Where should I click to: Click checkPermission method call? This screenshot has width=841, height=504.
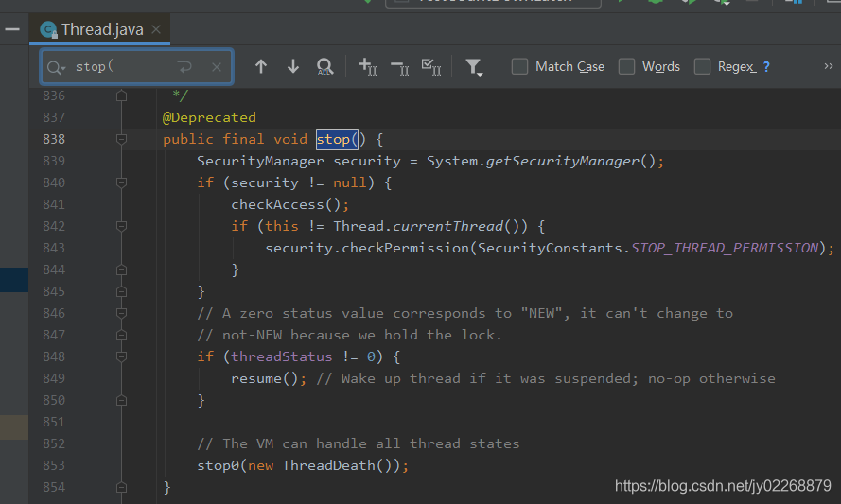tap(405, 248)
